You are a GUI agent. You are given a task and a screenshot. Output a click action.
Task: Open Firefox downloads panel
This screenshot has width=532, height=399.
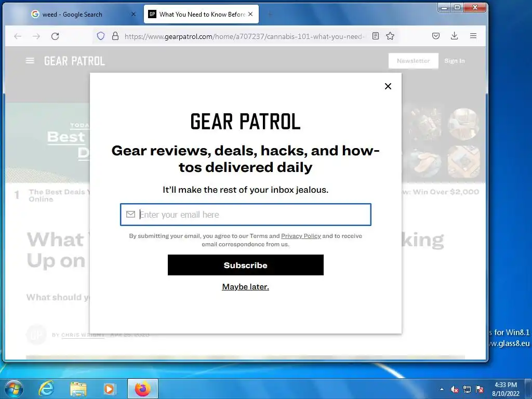tap(454, 36)
